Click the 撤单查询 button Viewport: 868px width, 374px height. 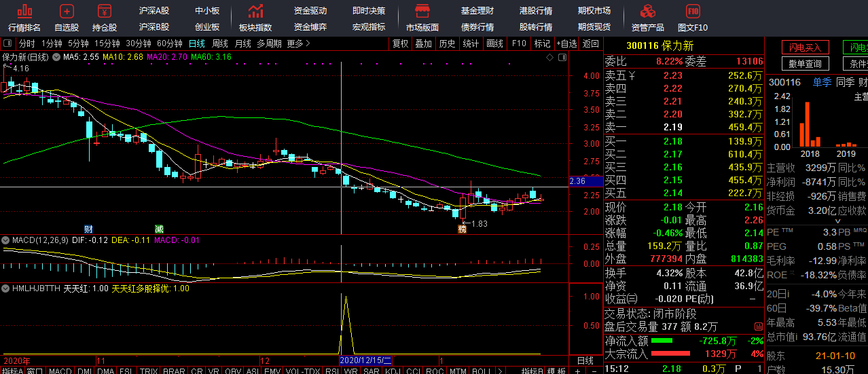tap(805, 64)
